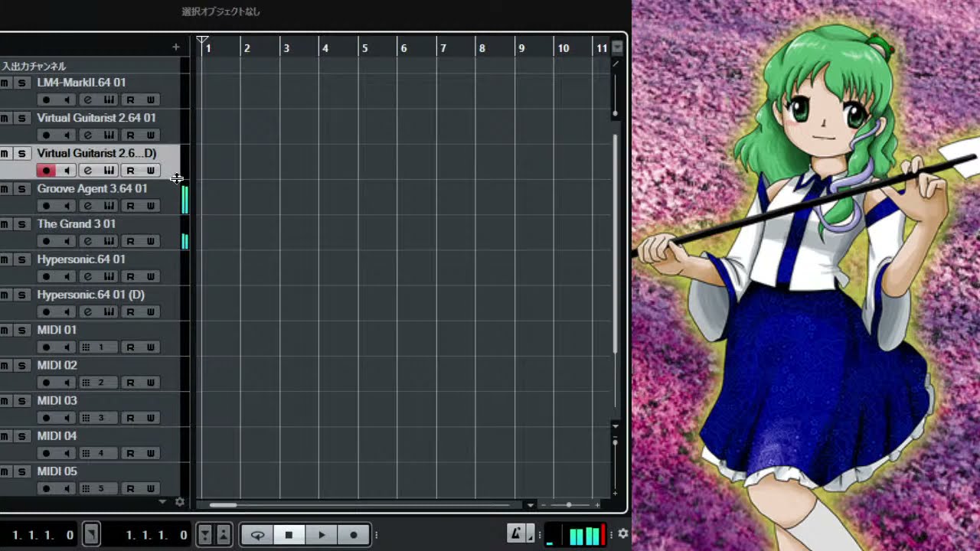Open MIDI 03 channel selector showing 3

click(x=98, y=418)
